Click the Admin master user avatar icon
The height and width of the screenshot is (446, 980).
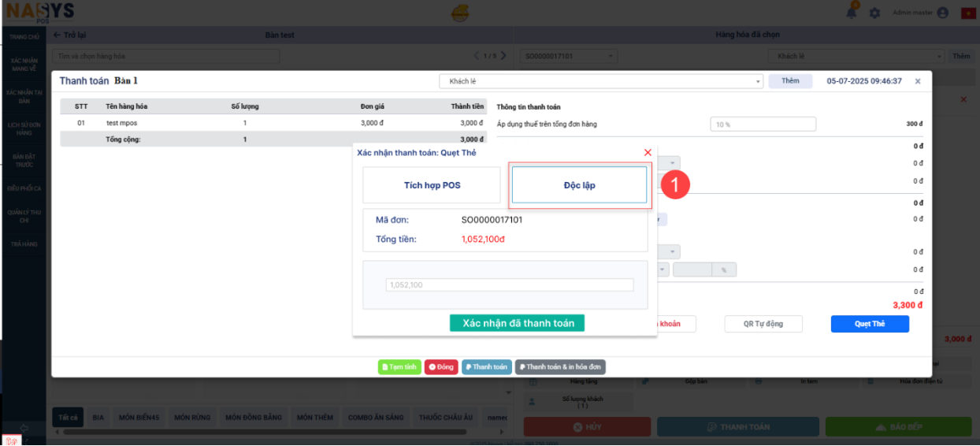(943, 13)
